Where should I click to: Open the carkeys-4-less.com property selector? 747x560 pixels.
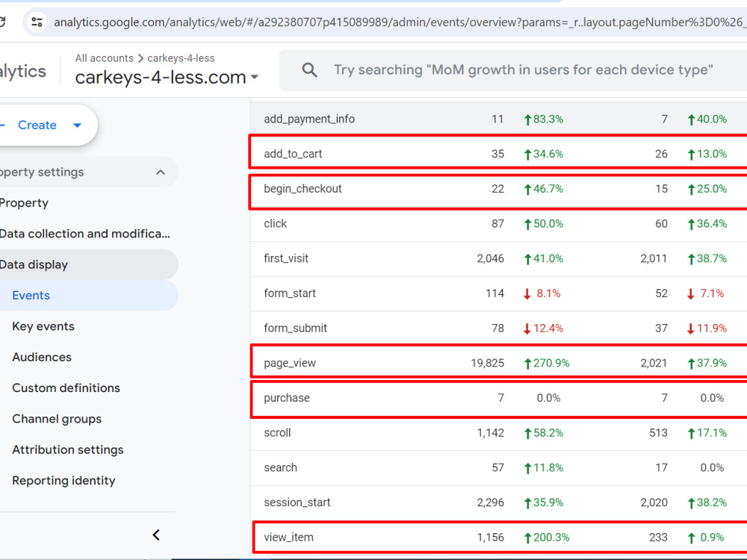167,77
